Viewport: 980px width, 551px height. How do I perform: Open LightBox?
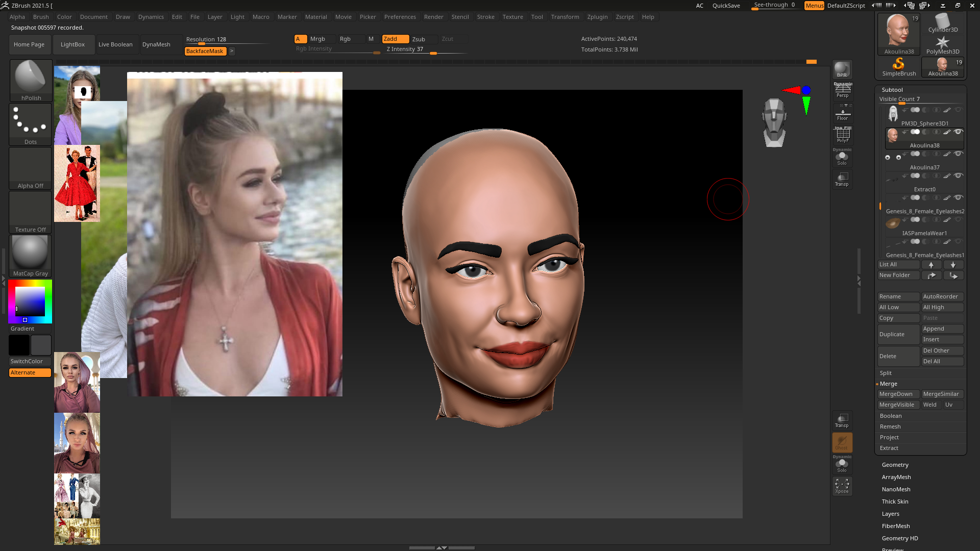point(72,44)
